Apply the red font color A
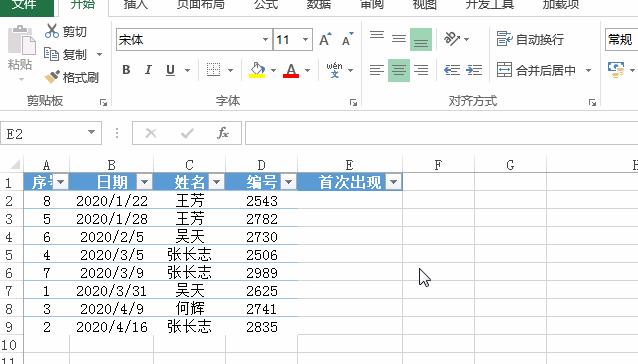Image resolution: width=638 pixels, height=364 pixels. pos(291,70)
